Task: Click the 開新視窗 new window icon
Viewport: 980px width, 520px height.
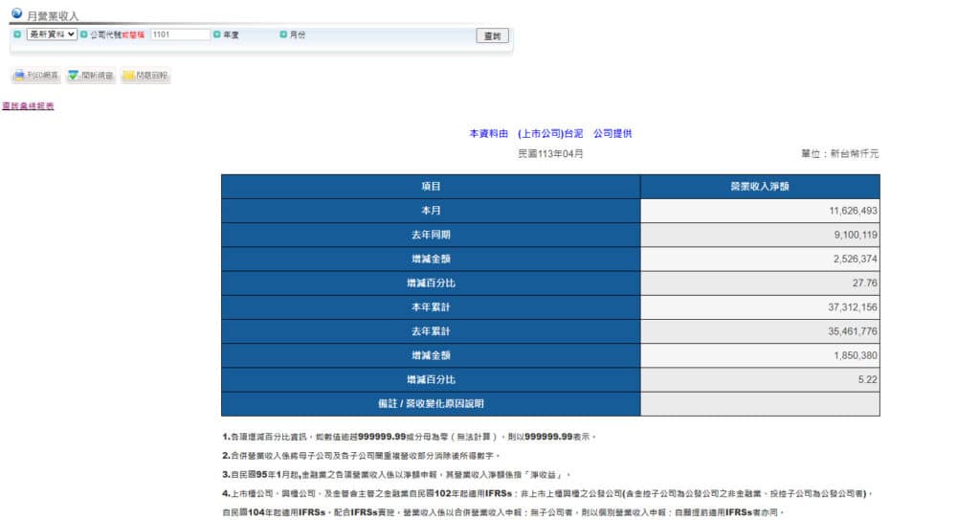Action: coord(74,76)
